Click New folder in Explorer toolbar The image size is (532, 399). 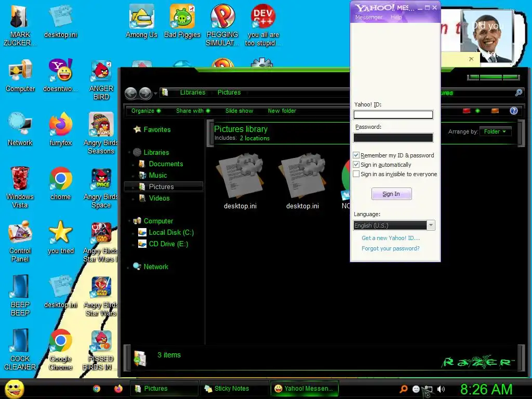pos(282,111)
